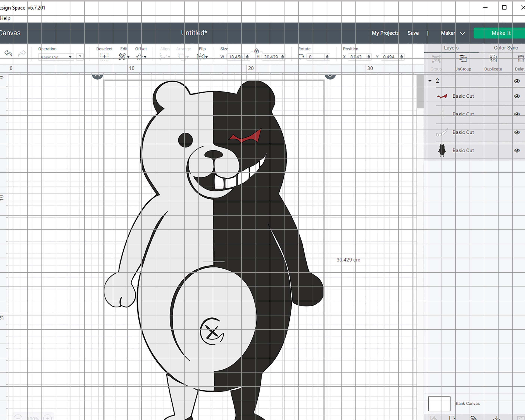Image resolution: width=525 pixels, height=420 pixels.
Task: Collapse the group 2 layer tree
Action: tap(430, 81)
